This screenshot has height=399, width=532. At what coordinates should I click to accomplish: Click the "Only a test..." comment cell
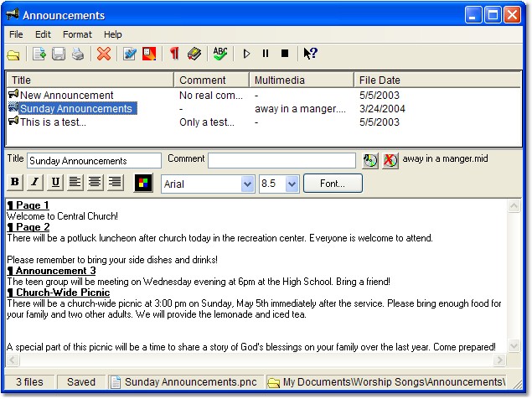(x=207, y=122)
